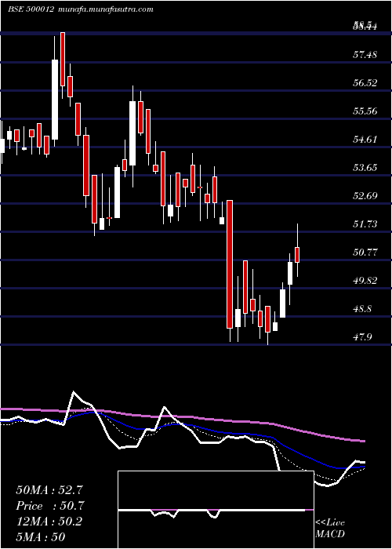Click the 50MA : 52.7 readout
The height and width of the screenshot is (549, 392).
click(x=50, y=490)
